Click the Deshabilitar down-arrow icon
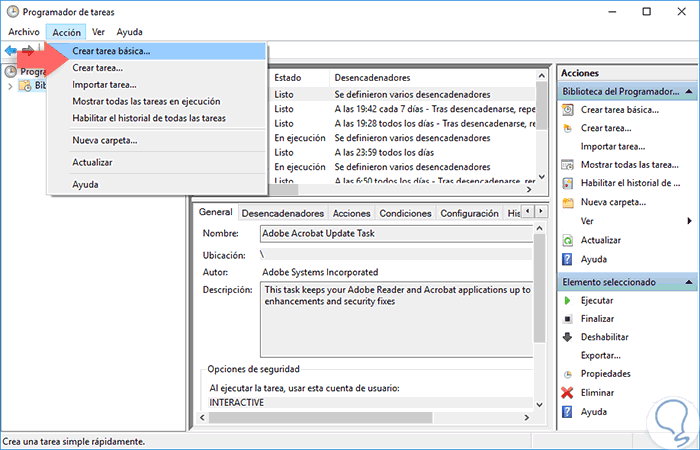Viewport: 700px width, 450px height. point(567,338)
